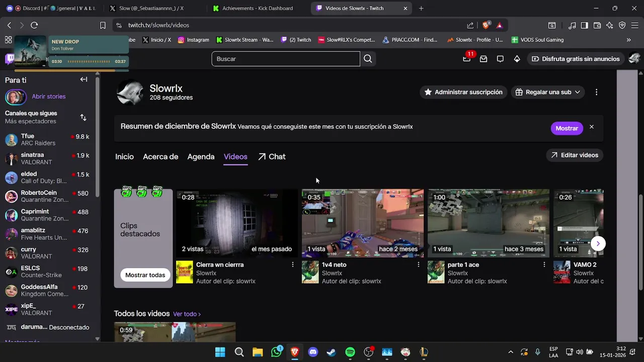
Task: Open Abrir stories link
Action: pos(49,97)
